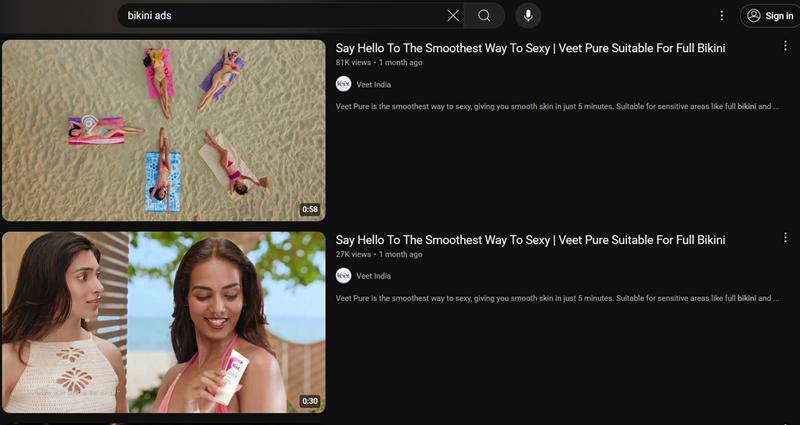
Task: Start voice search with the microphone icon
Action: tap(528, 16)
